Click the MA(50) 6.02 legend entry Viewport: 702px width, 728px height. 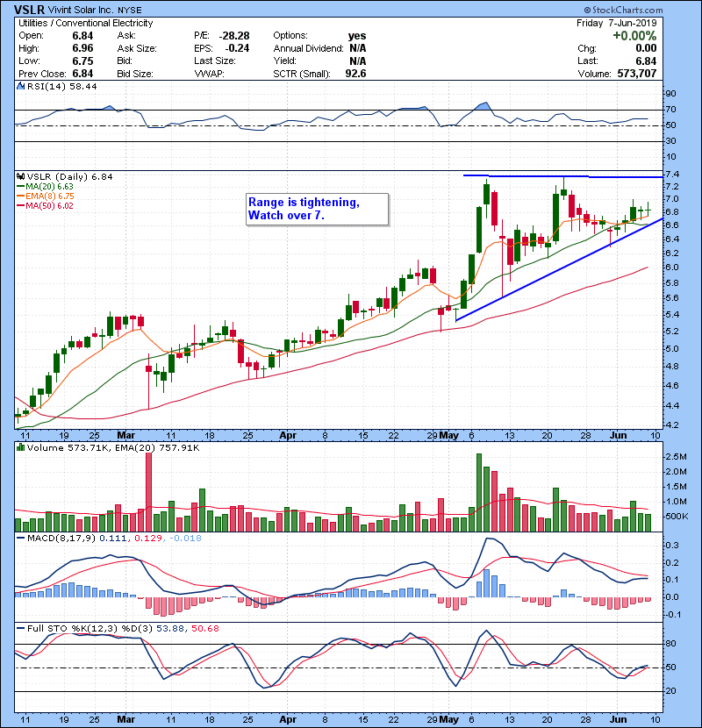[45, 206]
